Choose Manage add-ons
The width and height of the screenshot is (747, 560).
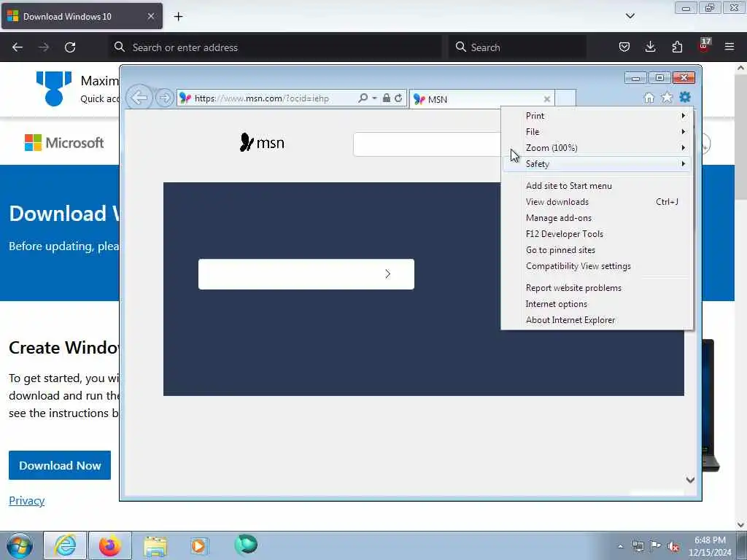(x=597, y=218)
